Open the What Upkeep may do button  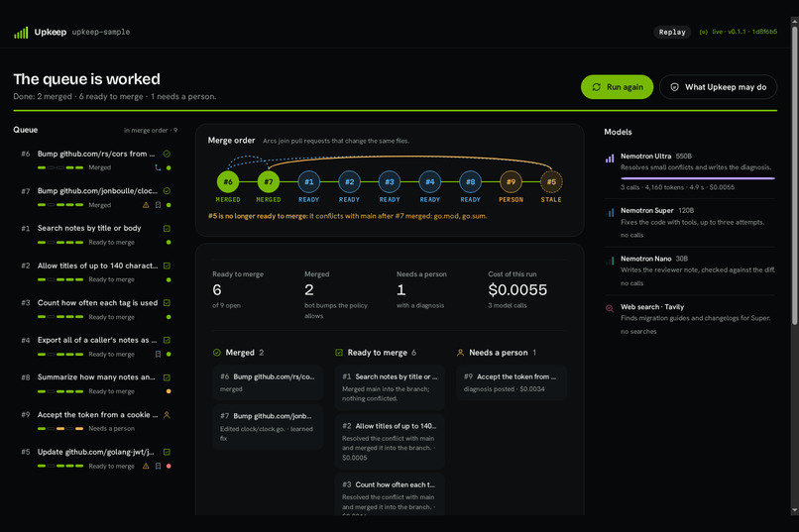click(718, 87)
